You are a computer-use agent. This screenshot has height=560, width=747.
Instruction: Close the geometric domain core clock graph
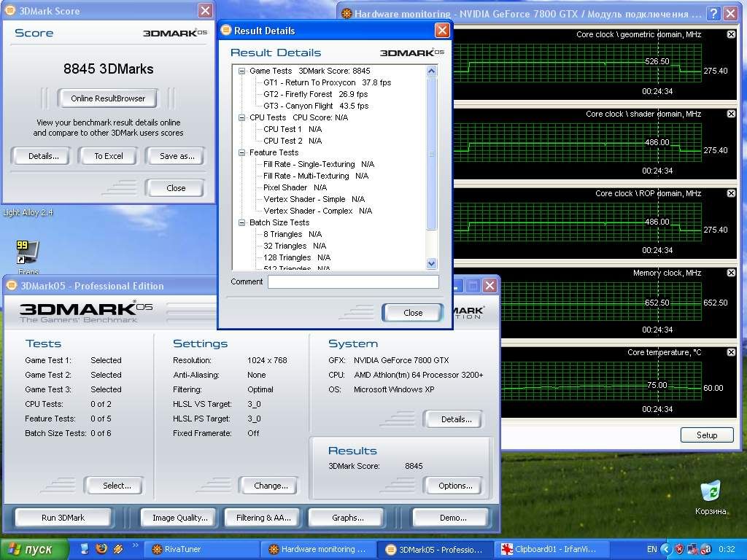point(732,34)
